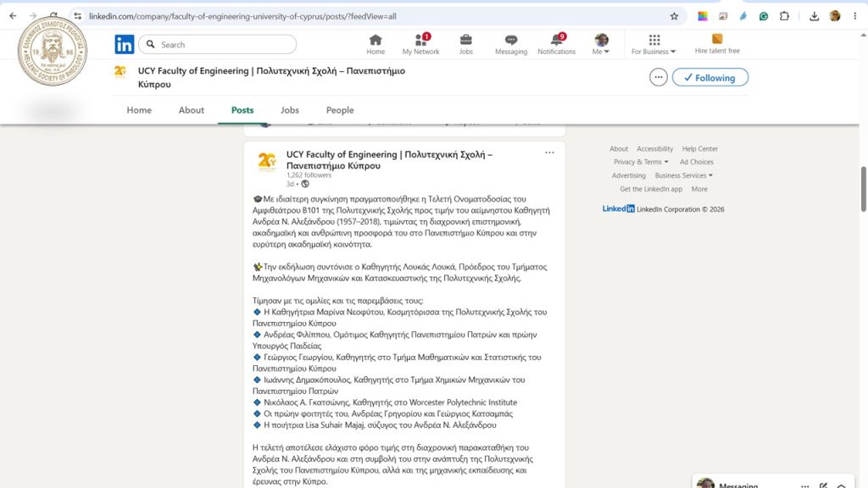The width and height of the screenshot is (868, 488).
Task: Open the company page more options button
Action: [658, 77]
